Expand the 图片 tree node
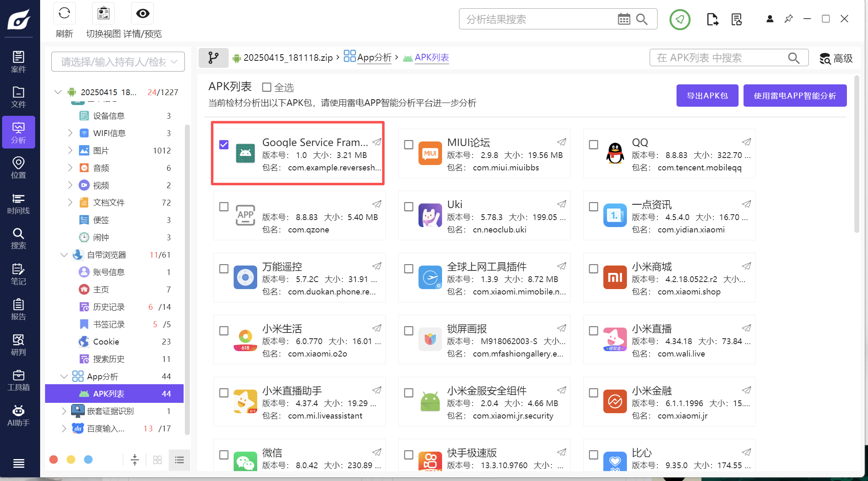The height and width of the screenshot is (481, 868). tap(70, 150)
